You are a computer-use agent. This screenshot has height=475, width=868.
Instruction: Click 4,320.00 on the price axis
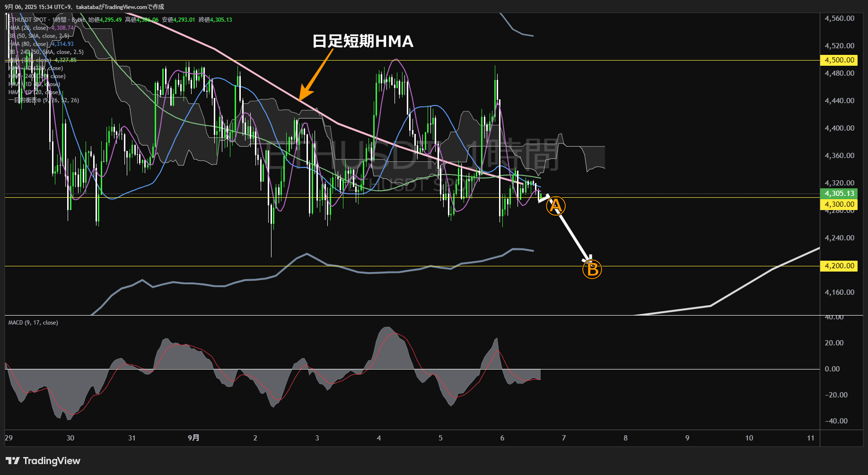[x=839, y=183]
